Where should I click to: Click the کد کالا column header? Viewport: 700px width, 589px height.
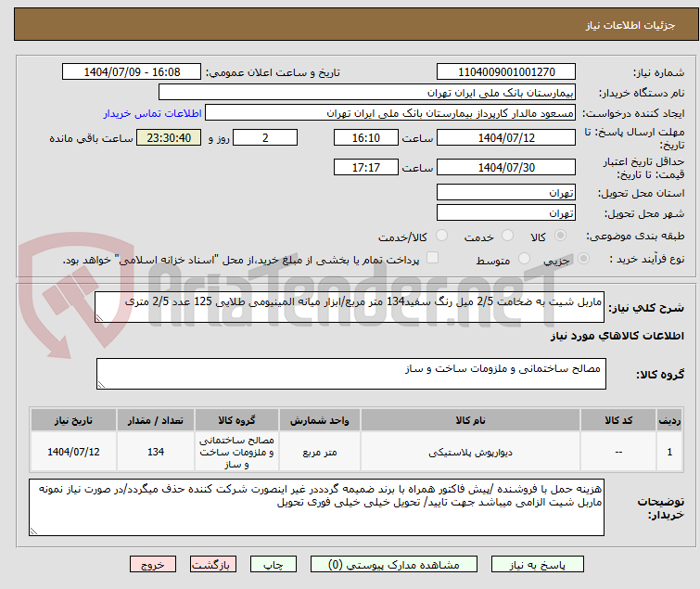618,420
